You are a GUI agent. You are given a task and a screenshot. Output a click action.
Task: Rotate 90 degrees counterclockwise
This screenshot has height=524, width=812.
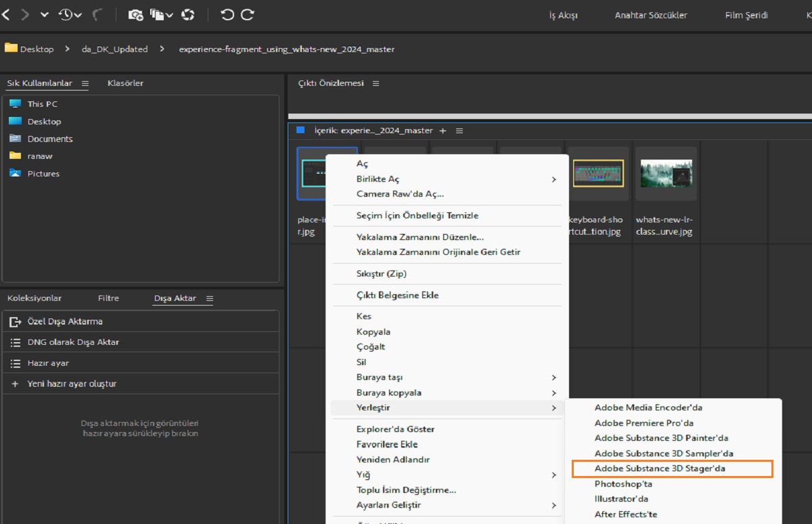[227, 14]
